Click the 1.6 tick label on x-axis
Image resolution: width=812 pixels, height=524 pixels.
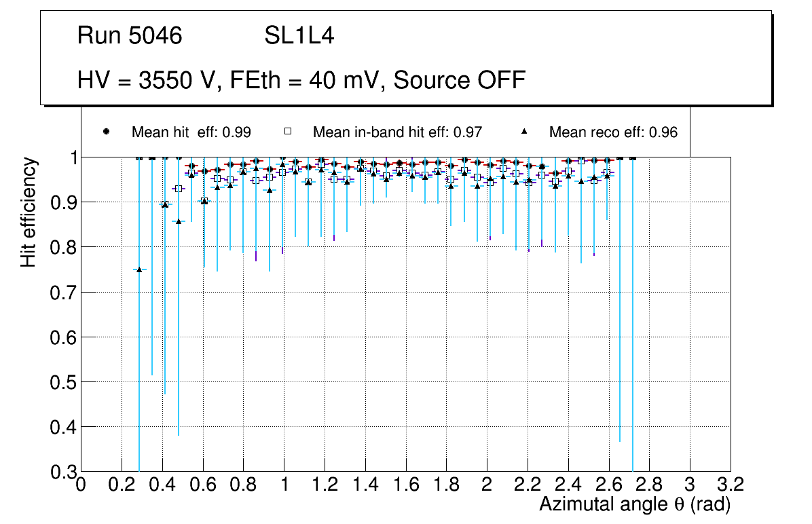pyautogui.click(x=405, y=485)
